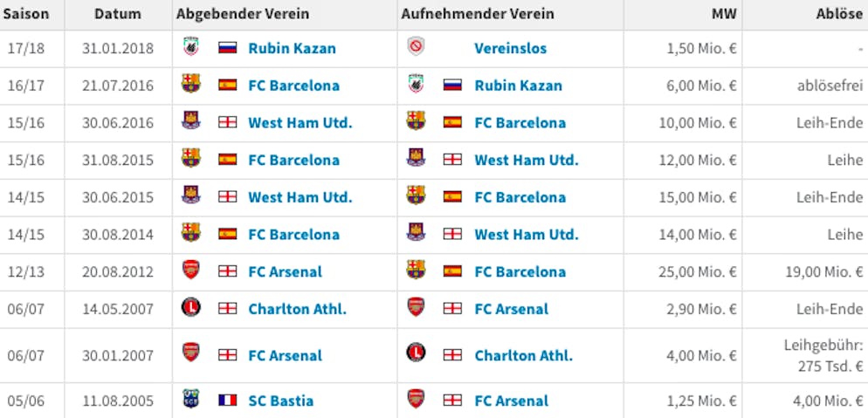Click French flag next to SC Bastia
Viewport: 868px width, 418px height.
tap(228, 400)
